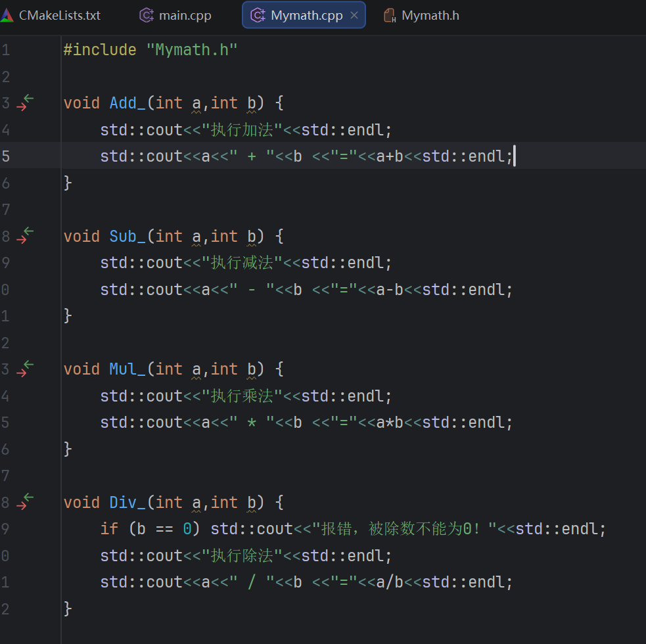Click the Div_ function name

[x=127, y=502]
